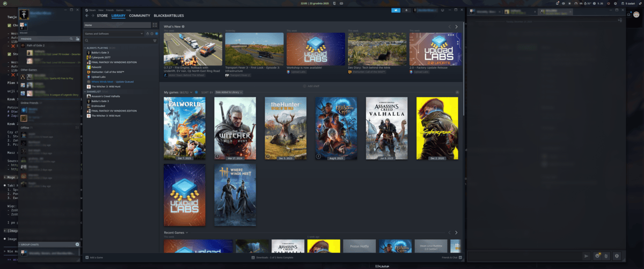644x269 pixels.
Task: Open the Friends menu in Steam
Action: [110, 10]
